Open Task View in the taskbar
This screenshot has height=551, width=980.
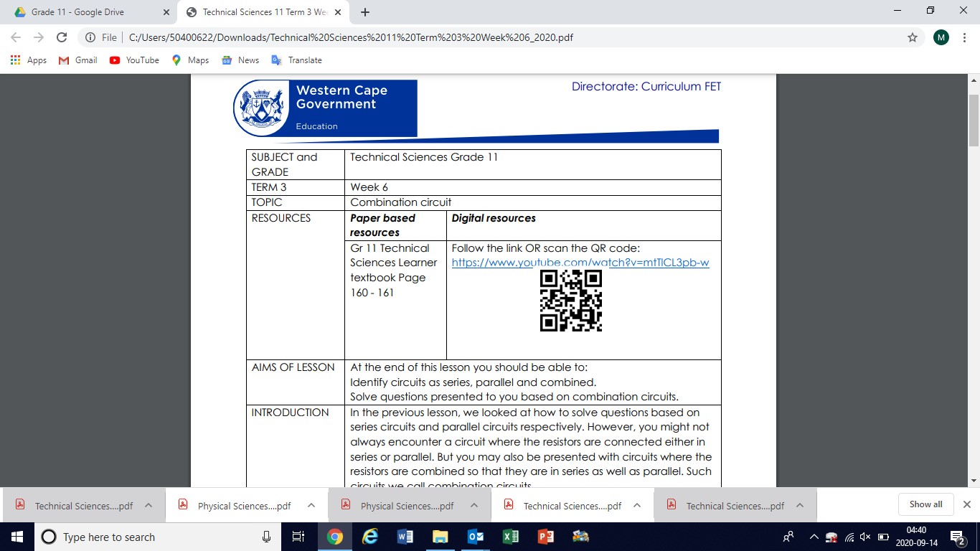point(298,537)
